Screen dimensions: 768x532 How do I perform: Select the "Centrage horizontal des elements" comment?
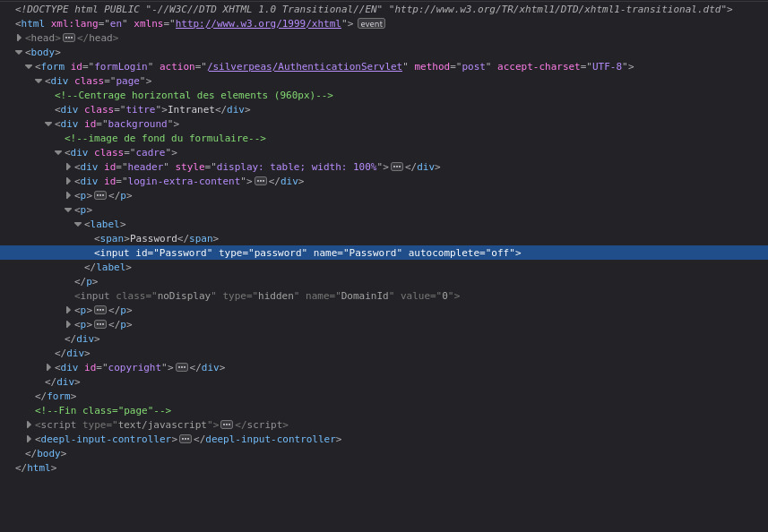pyautogui.click(x=194, y=96)
